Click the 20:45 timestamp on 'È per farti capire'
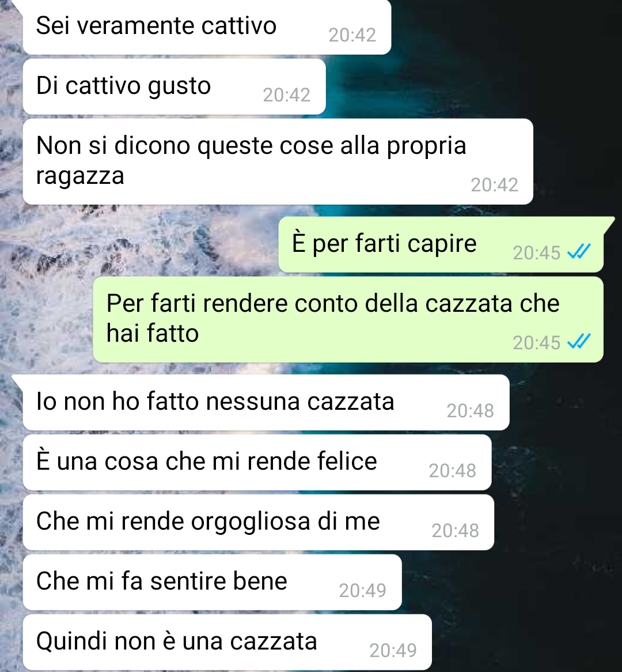622x672 pixels. point(537,253)
